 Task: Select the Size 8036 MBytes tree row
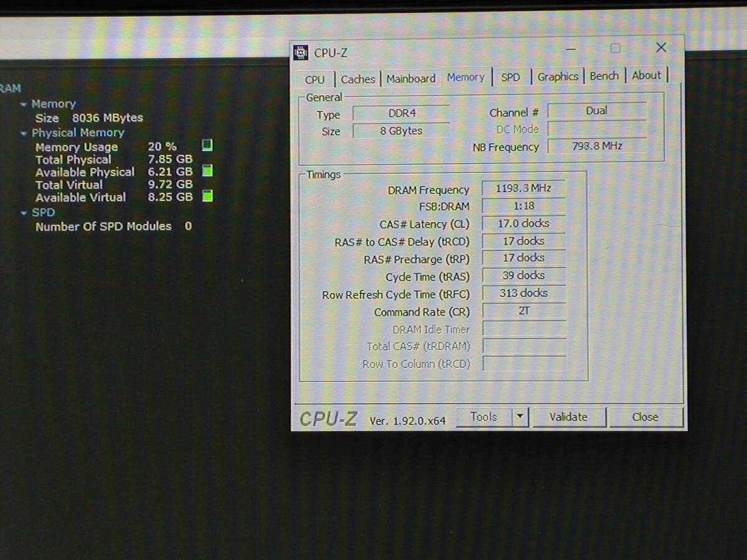pyautogui.click(x=89, y=118)
